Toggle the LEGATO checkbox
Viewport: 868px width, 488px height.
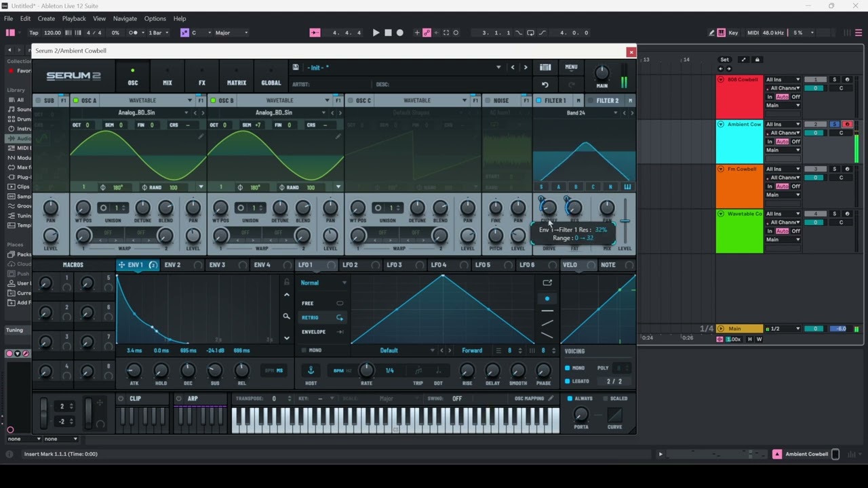[x=568, y=381]
